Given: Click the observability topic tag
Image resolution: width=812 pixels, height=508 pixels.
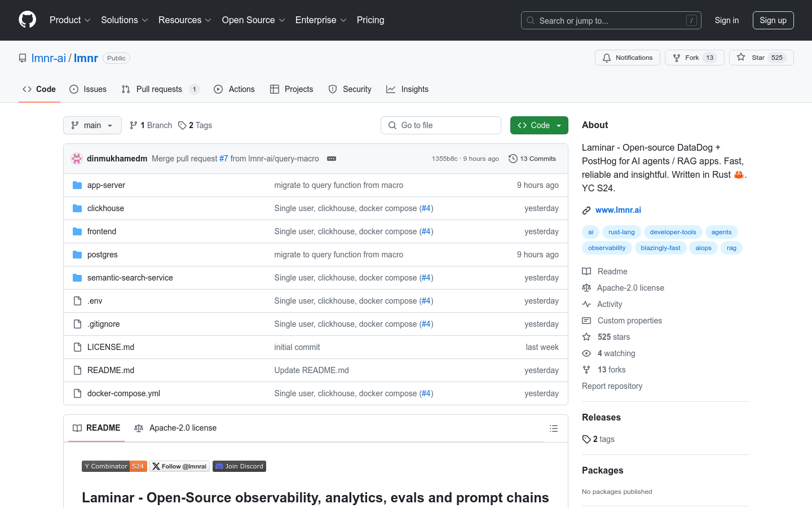Looking at the screenshot, I should (607, 248).
